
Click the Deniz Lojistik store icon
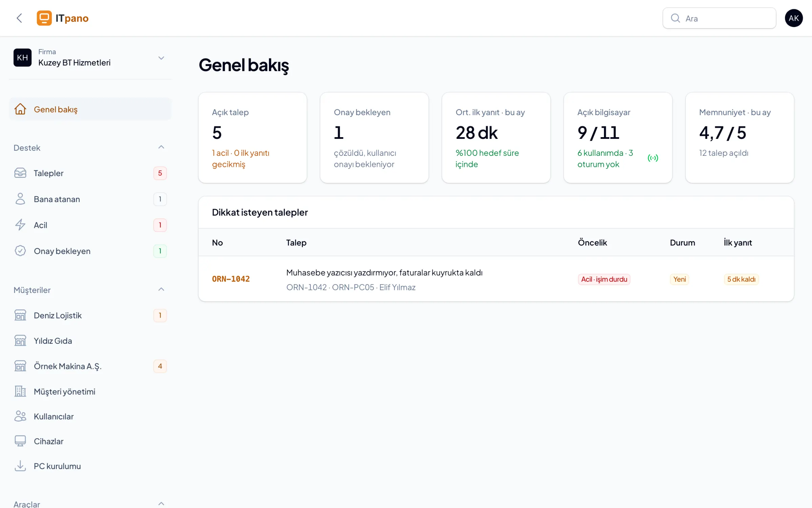tap(20, 315)
